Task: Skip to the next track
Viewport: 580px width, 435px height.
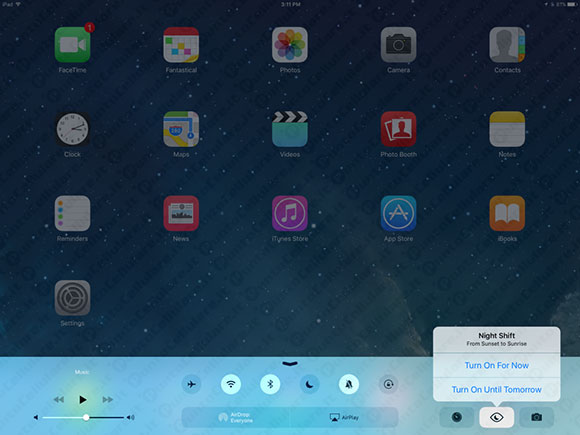Action: click(108, 399)
